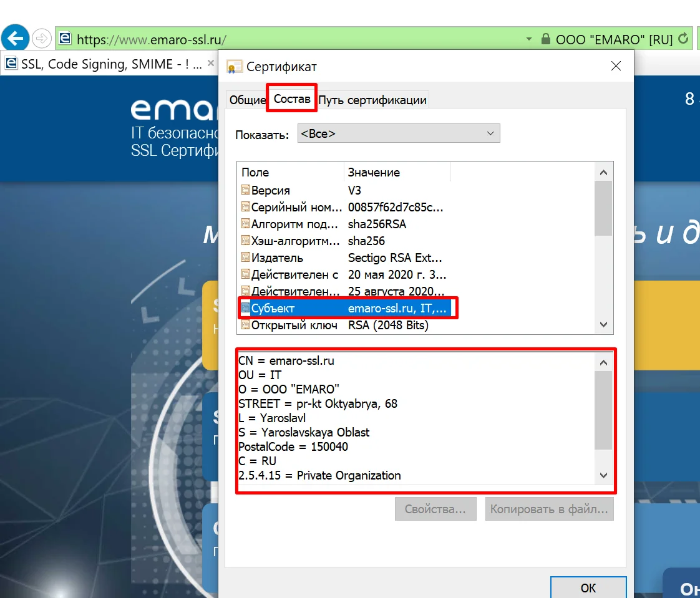Click the Версия field icon
The width and height of the screenshot is (700, 598).
[245, 190]
